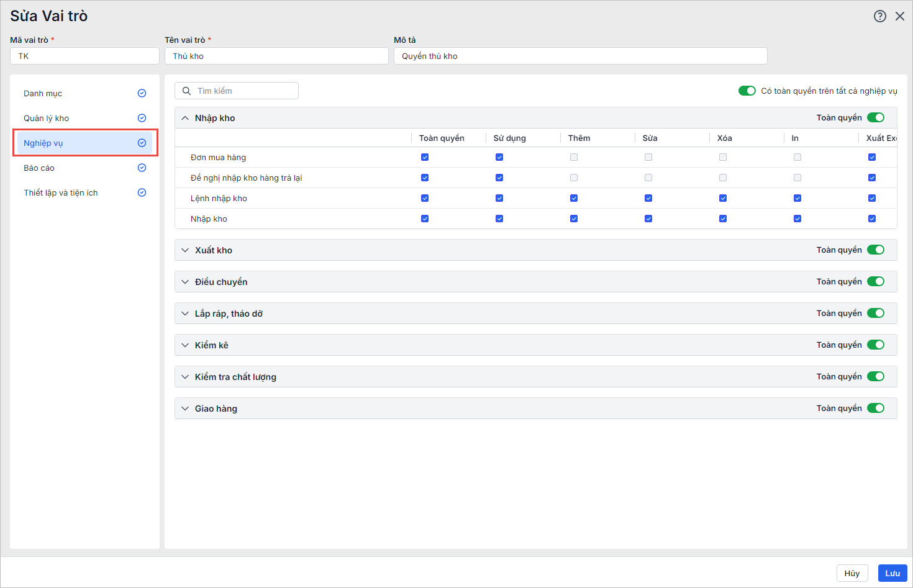The image size is (913, 588).
Task: Disable Toàn quyền switch for Xuất kho
Action: point(875,250)
